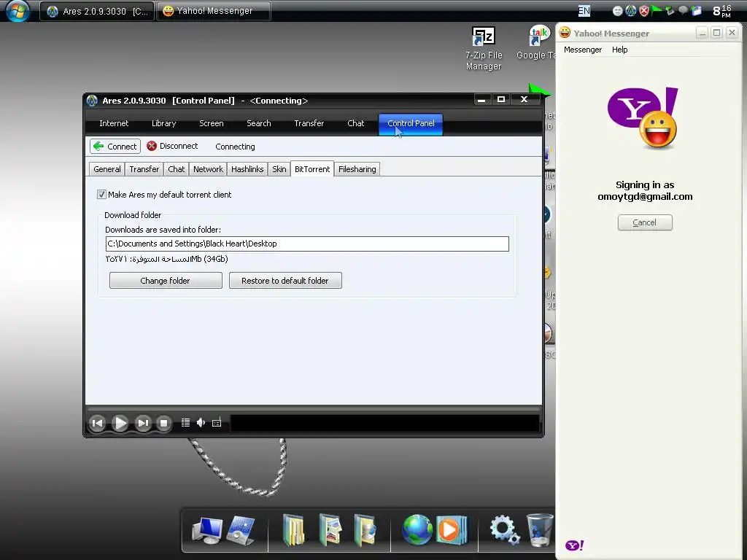This screenshot has height=560, width=747.
Task: Open the globe browser icon in dock
Action: point(417,529)
